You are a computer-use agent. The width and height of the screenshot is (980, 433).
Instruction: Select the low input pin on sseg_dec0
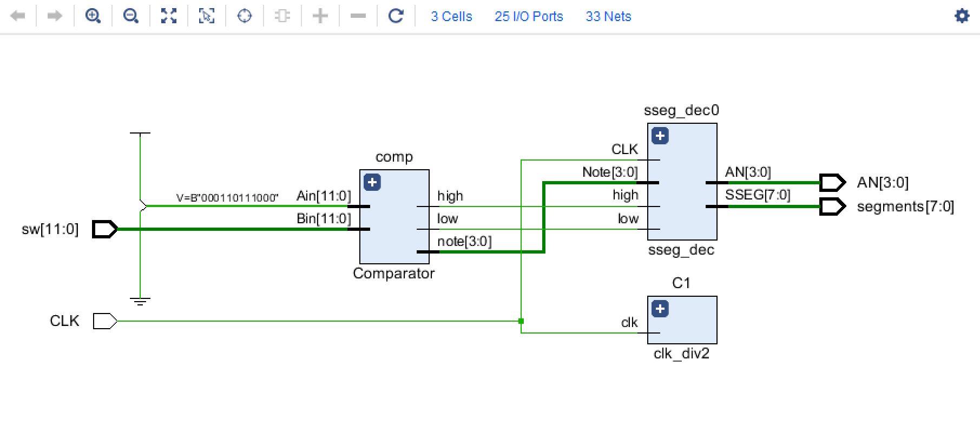[628, 218]
